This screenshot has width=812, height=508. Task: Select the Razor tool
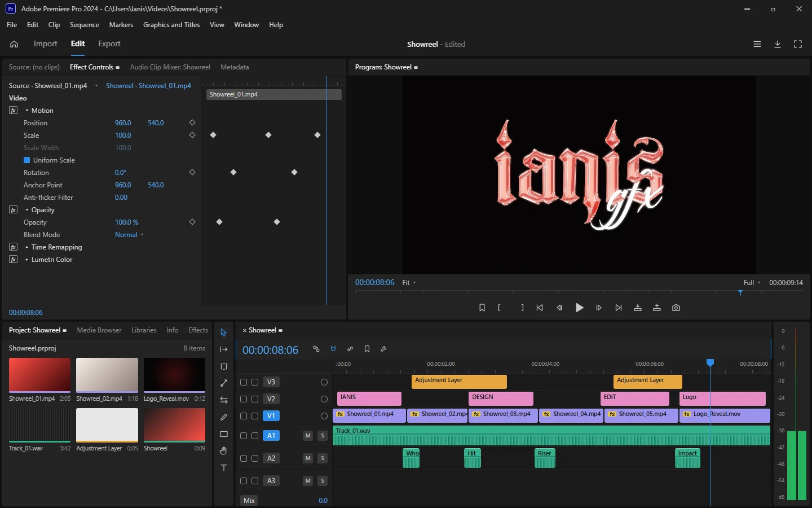coord(224,383)
